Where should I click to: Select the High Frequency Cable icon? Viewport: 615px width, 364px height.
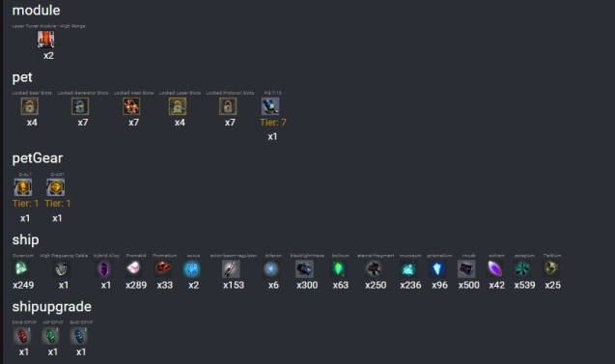tap(62, 268)
